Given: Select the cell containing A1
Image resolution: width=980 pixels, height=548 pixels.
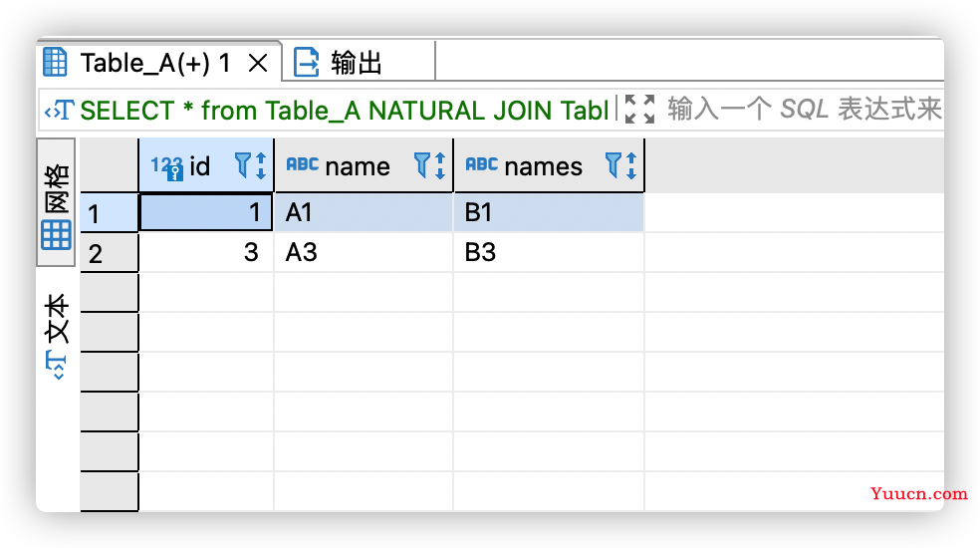Looking at the screenshot, I should coord(364,212).
